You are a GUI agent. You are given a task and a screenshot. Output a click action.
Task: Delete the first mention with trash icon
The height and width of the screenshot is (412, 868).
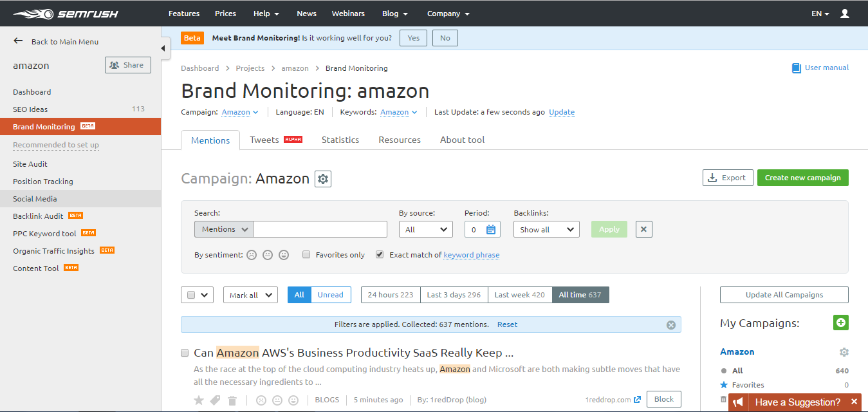point(232,400)
